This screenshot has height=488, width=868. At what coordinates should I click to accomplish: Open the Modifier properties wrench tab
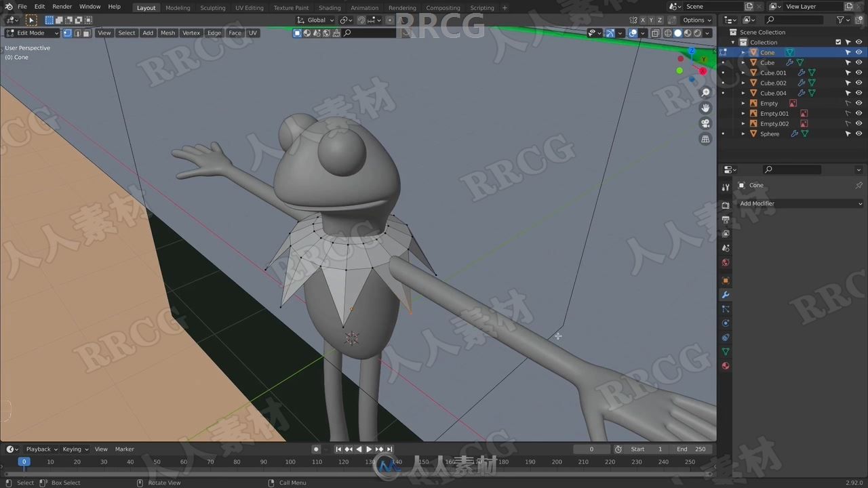click(726, 295)
